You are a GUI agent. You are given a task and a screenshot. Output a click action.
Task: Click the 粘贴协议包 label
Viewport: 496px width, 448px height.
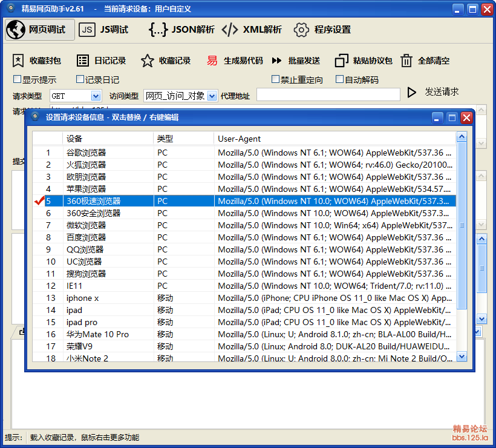click(373, 61)
